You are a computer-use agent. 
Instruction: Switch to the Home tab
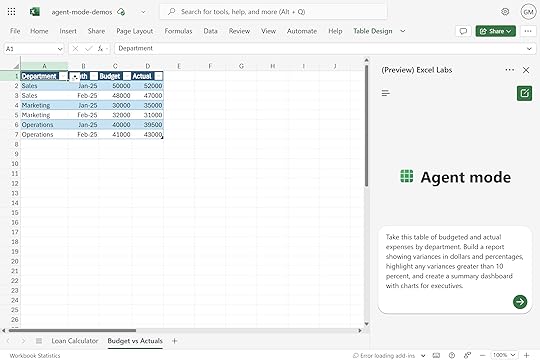coord(39,31)
